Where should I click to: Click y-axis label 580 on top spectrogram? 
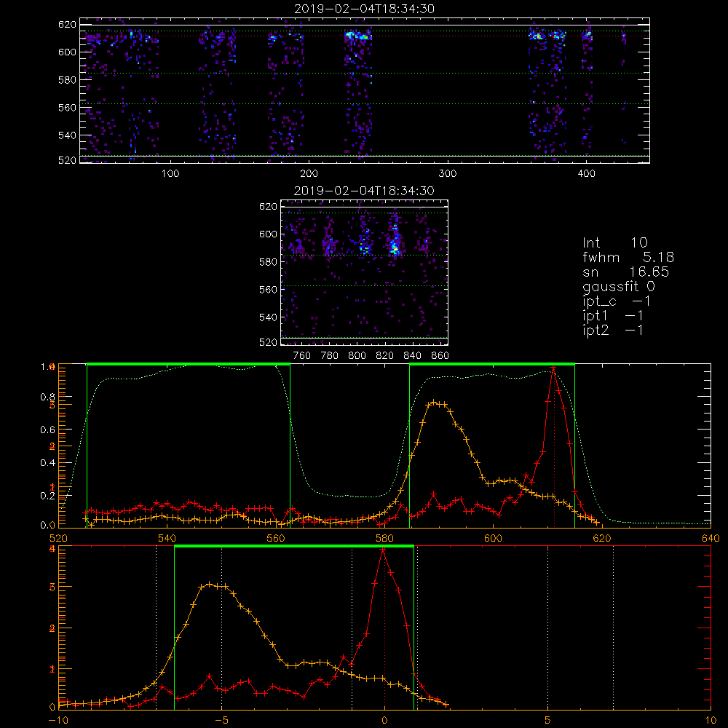67,80
